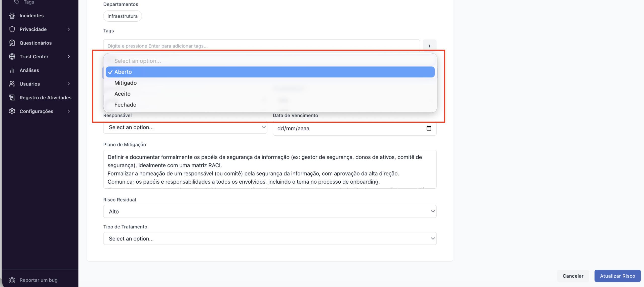Image resolution: width=644 pixels, height=287 pixels.
Task: Click into the Plano de Mitigação text area
Action: click(270, 169)
